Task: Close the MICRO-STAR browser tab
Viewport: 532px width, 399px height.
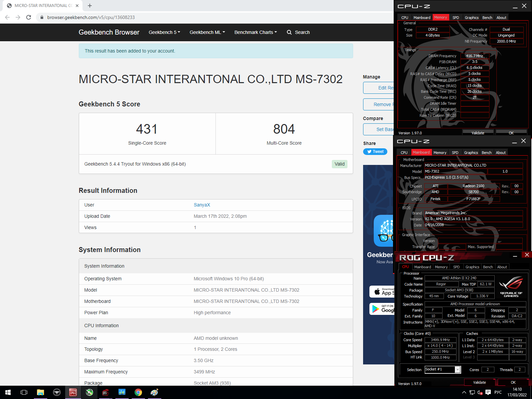Action: click(x=77, y=6)
